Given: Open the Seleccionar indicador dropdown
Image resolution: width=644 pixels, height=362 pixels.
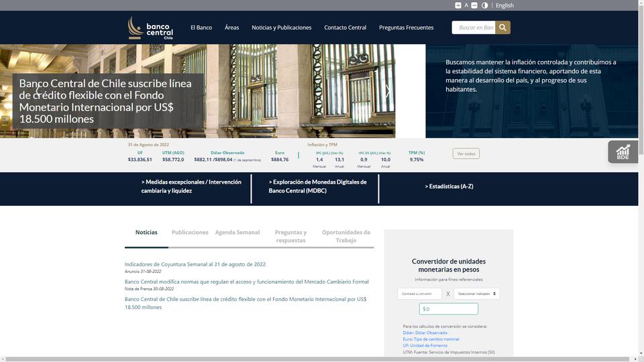Looking at the screenshot, I should (x=477, y=294).
